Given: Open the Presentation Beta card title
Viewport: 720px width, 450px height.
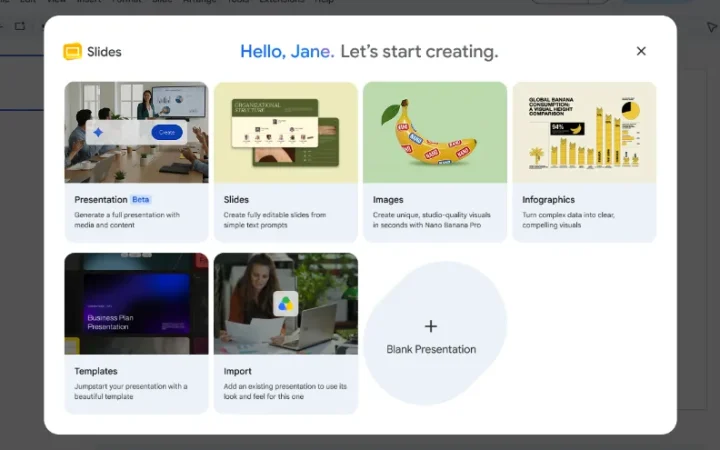Looking at the screenshot, I should [x=101, y=200].
